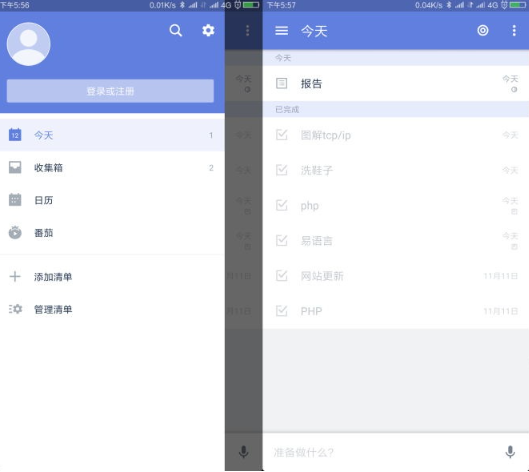
Task: Uncheck the completed 洗鞋子 task
Action: 281,170
